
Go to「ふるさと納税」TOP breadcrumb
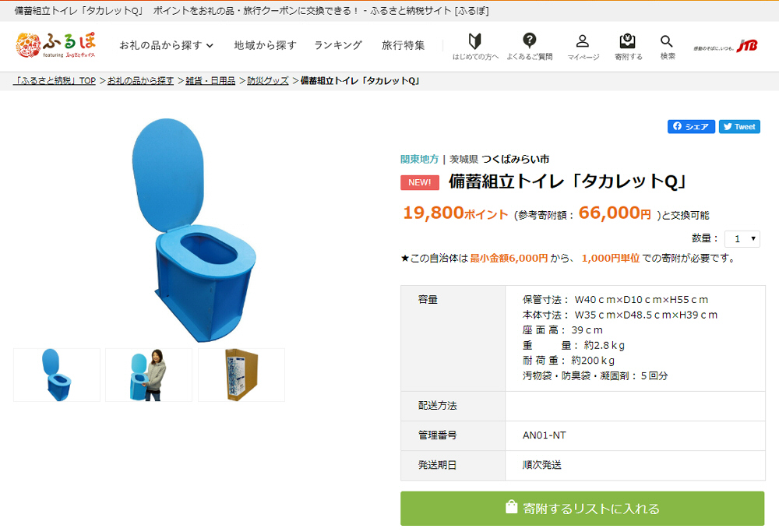point(55,80)
